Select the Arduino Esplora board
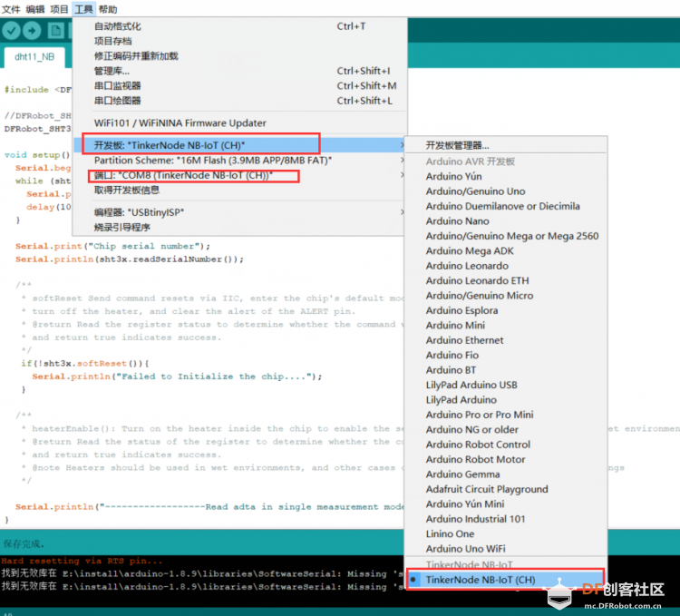The height and width of the screenshot is (616, 680). click(x=506, y=310)
